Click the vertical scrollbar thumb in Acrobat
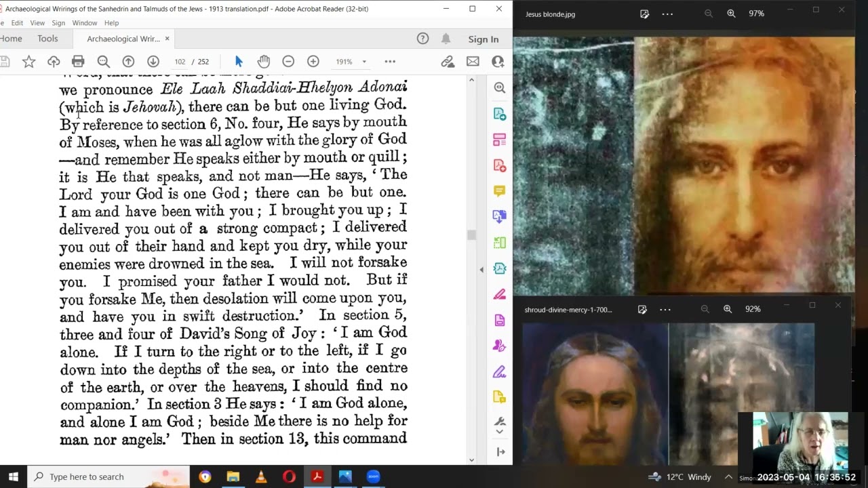 (x=472, y=235)
